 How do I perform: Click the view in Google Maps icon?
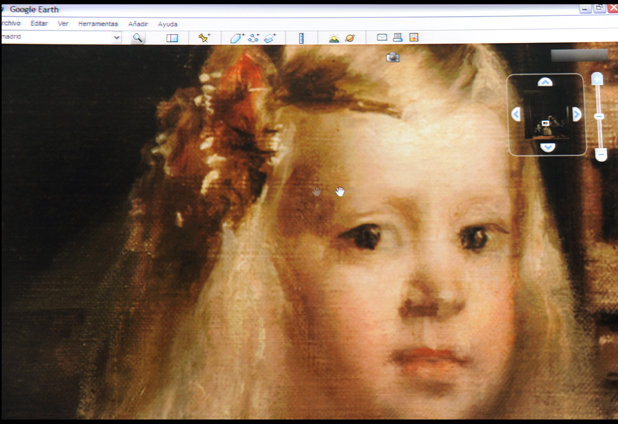click(413, 37)
